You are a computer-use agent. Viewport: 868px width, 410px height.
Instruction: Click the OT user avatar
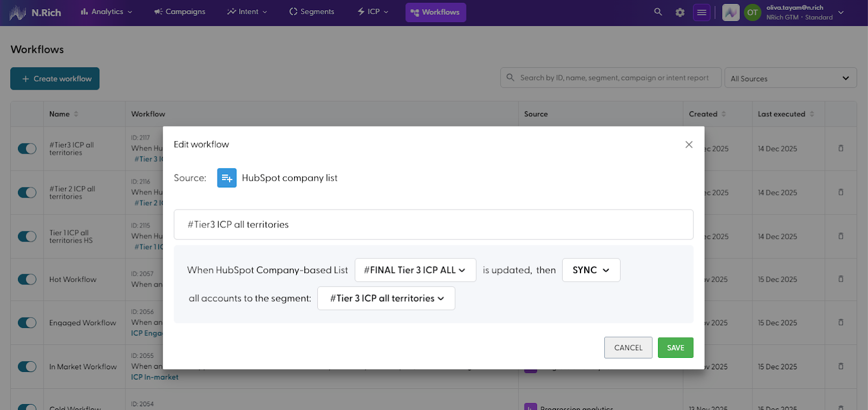[x=752, y=12]
